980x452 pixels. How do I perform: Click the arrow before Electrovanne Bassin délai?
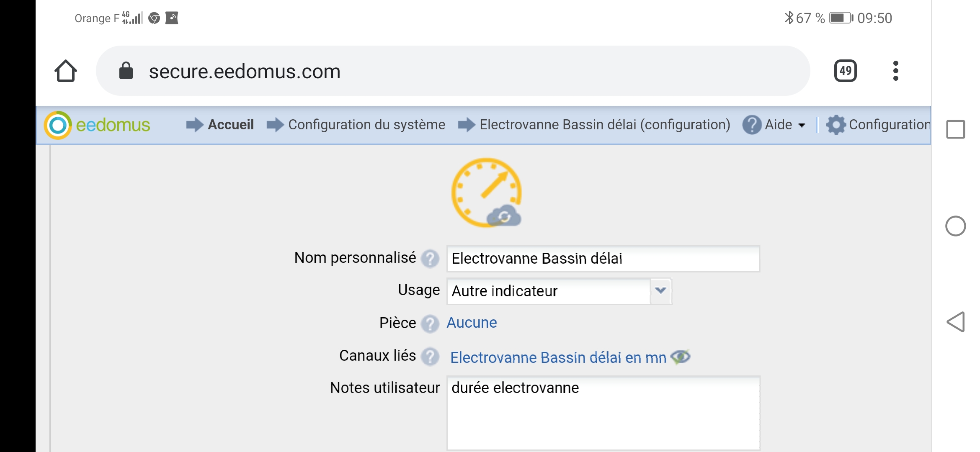467,125
